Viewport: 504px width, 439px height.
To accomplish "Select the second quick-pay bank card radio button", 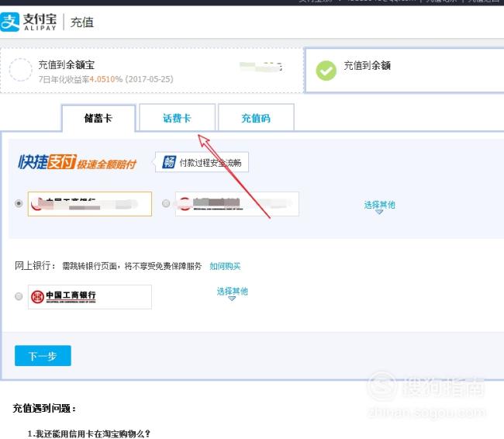I will point(166,203).
